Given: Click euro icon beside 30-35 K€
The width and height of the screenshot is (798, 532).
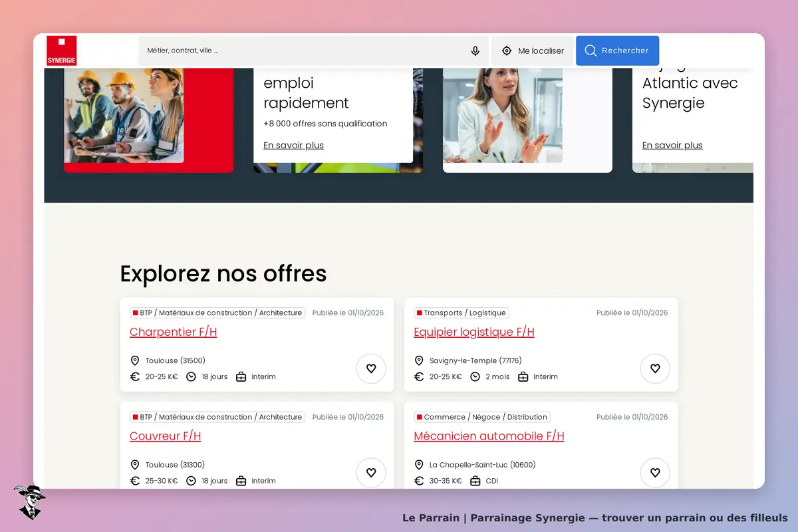Looking at the screenshot, I should [x=419, y=481].
